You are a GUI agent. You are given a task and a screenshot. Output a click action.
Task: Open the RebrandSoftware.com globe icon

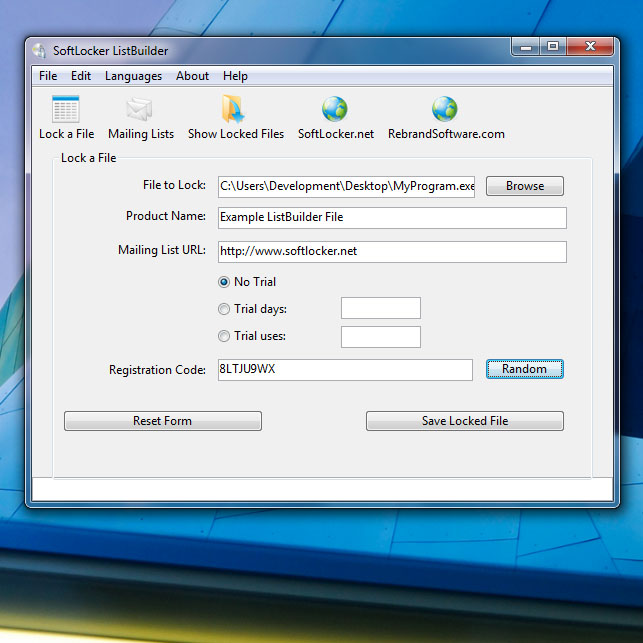445,110
